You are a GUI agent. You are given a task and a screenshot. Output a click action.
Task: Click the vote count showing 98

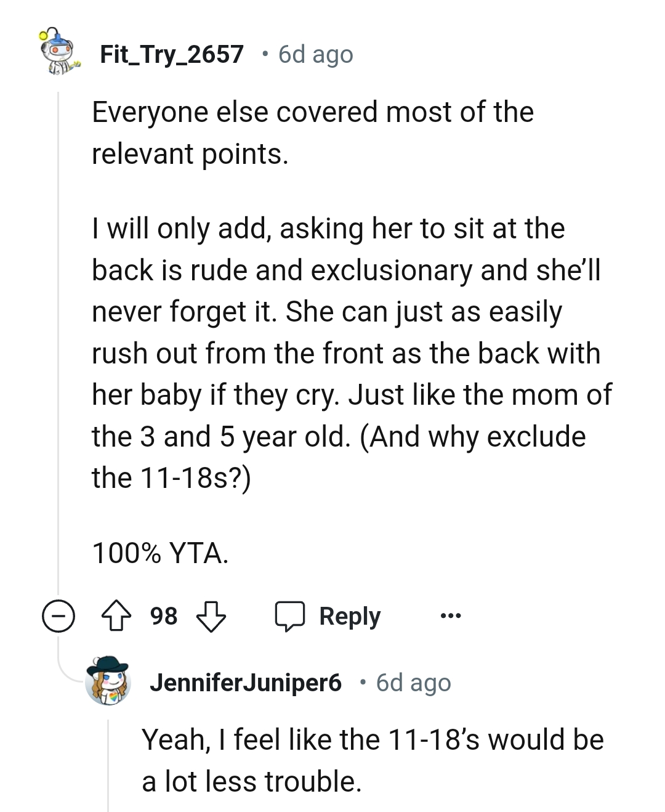coord(164,616)
